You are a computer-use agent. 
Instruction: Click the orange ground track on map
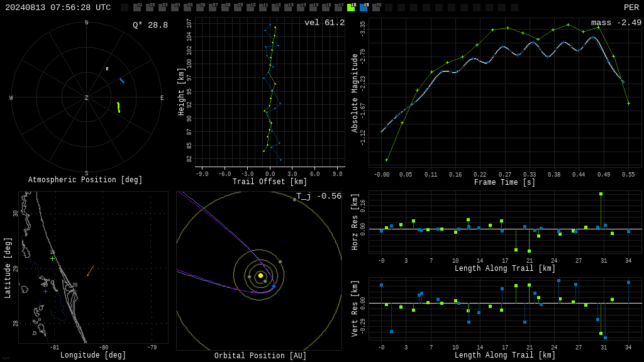[x=91, y=271]
